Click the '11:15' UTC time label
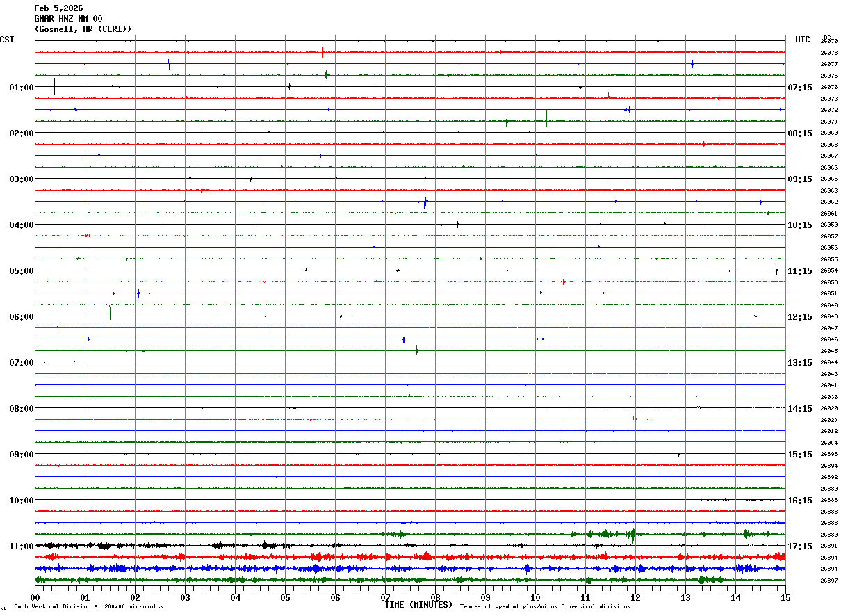This screenshot has height=616, width=841. (799, 271)
